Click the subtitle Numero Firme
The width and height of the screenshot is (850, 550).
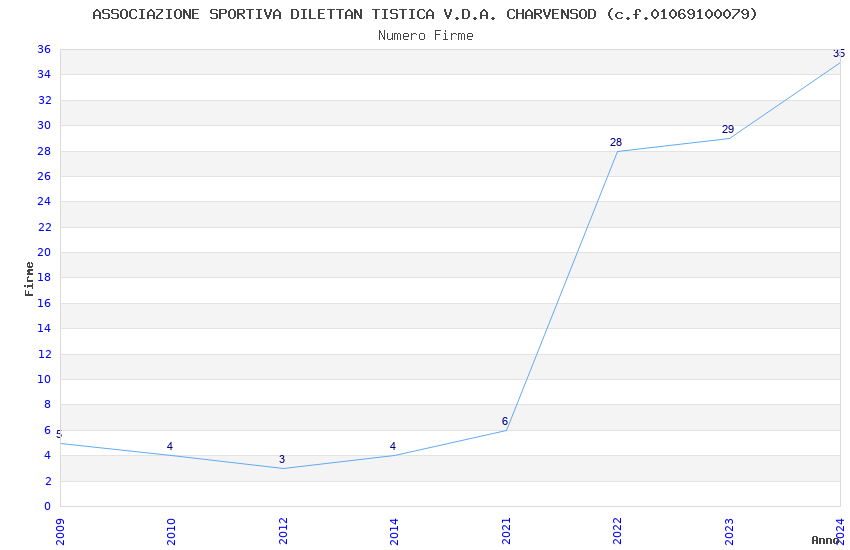coord(426,36)
